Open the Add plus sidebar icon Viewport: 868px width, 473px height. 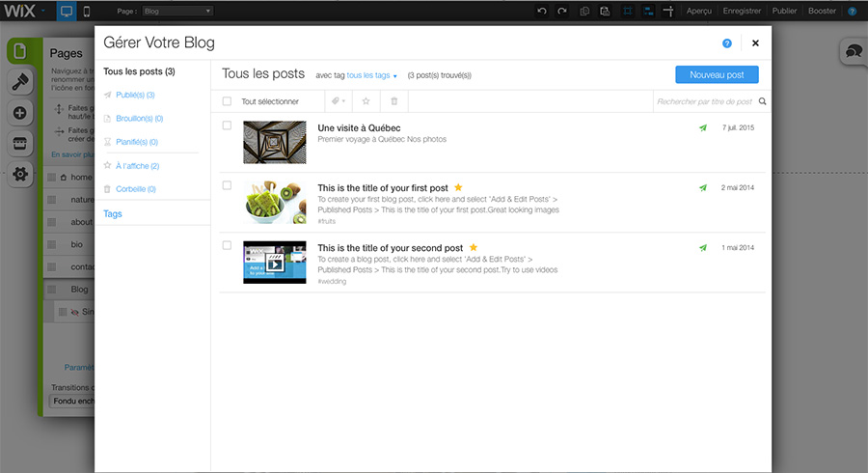20,113
